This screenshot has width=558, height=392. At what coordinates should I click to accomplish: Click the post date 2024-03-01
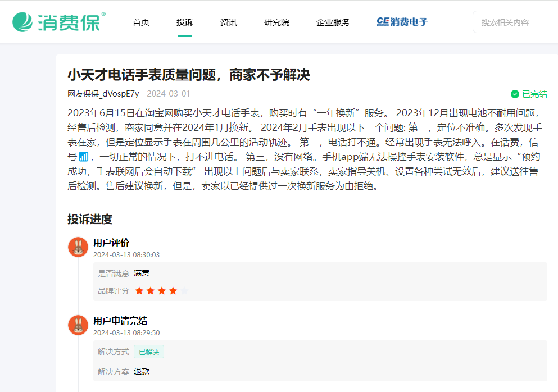(169, 94)
